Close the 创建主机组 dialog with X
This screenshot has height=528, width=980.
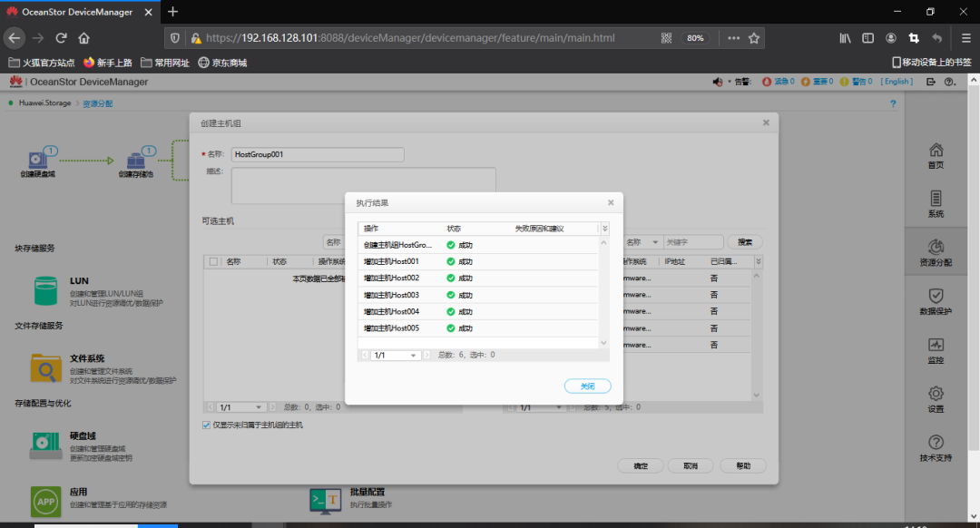coord(766,122)
